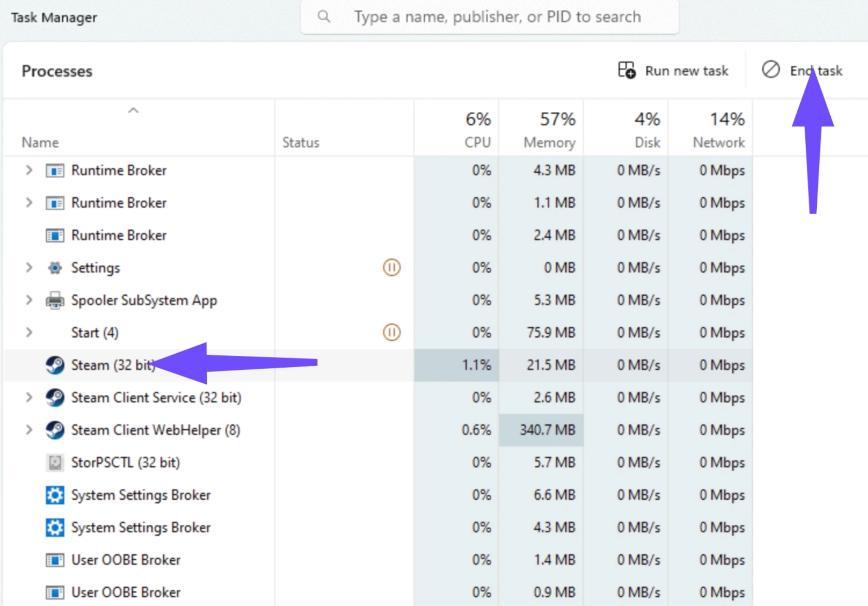Click the End task circle-slash icon
This screenshot has width=868, height=606.
pyautogui.click(x=771, y=69)
